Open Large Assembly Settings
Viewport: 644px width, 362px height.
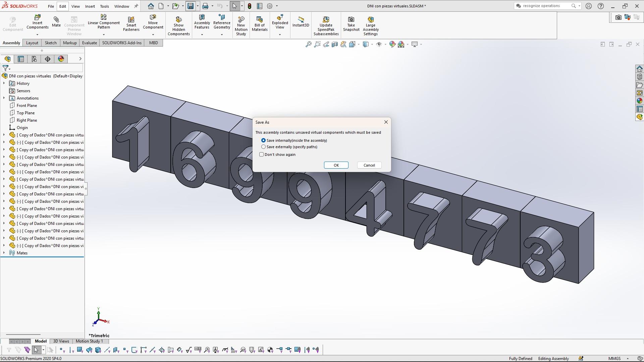coord(371,25)
